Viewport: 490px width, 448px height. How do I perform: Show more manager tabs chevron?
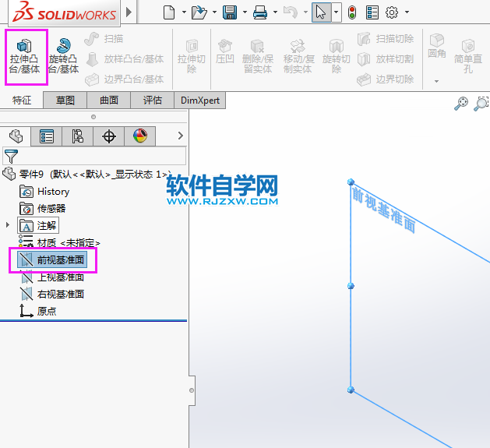[x=180, y=136]
